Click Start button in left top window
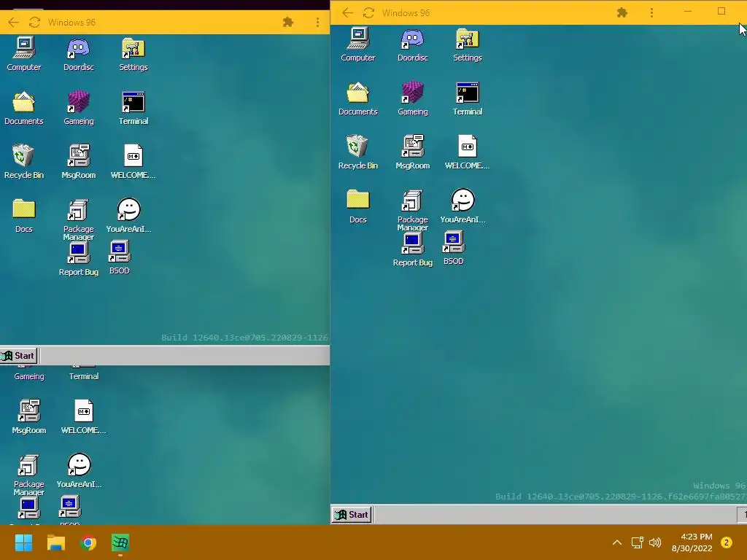This screenshot has height=560, width=747. coord(18,356)
